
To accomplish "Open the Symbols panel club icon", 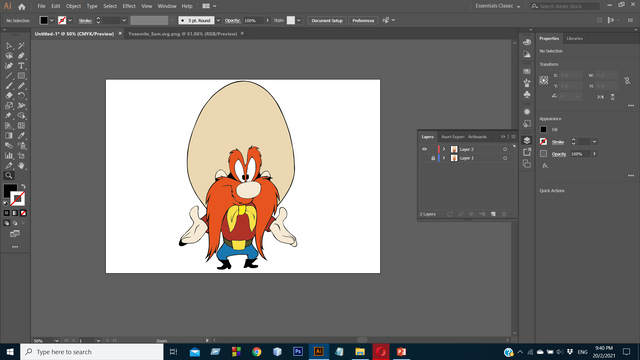I will (x=527, y=95).
